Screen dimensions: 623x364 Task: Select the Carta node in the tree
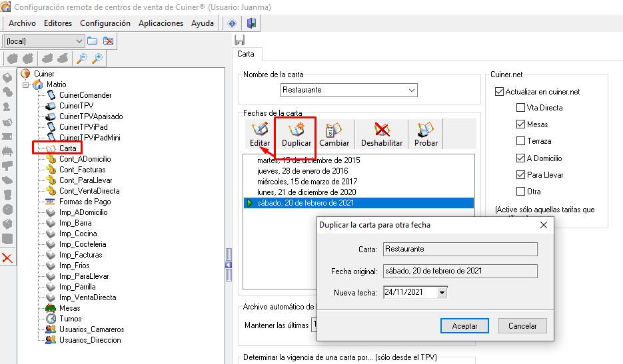(67, 148)
